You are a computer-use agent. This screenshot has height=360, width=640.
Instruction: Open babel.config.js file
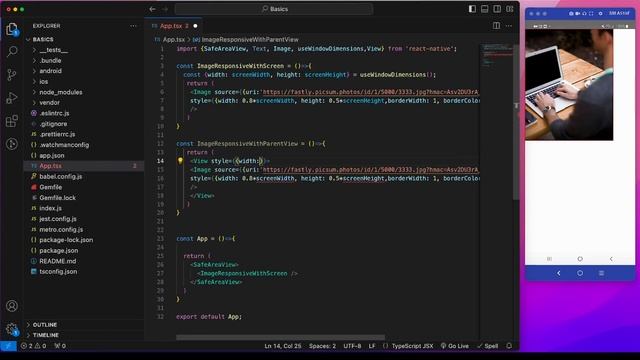(x=83, y=176)
